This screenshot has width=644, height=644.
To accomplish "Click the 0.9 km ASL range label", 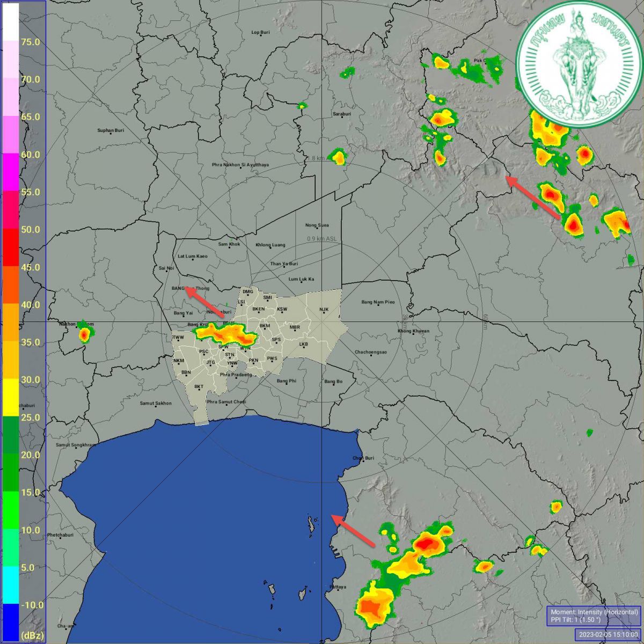I will [x=322, y=239].
